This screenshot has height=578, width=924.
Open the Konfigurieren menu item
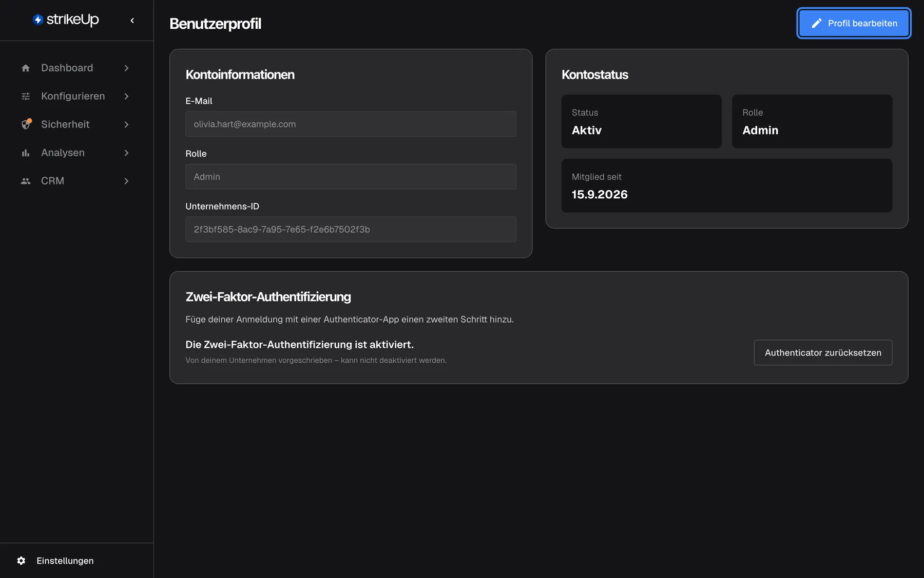[76, 96]
